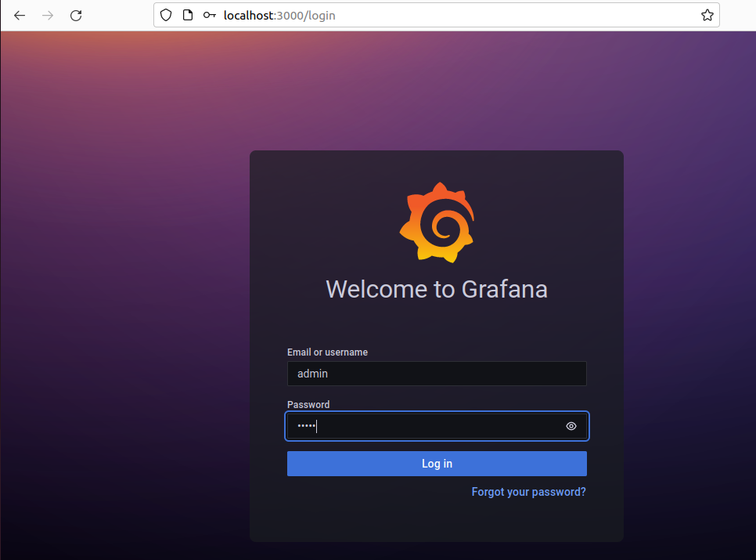Screen dimensions: 756x560
Task: Click the Welcome to Grafana heading
Action: point(437,290)
